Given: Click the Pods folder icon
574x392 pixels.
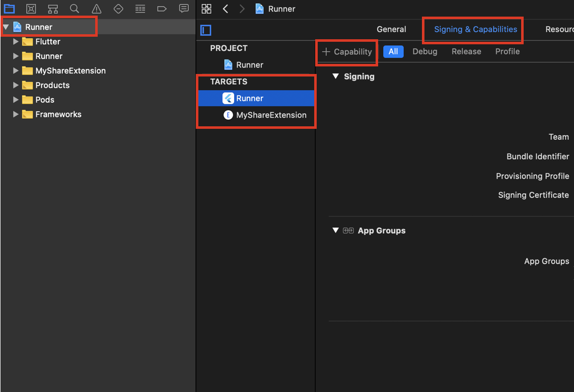Looking at the screenshot, I should pos(28,100).
